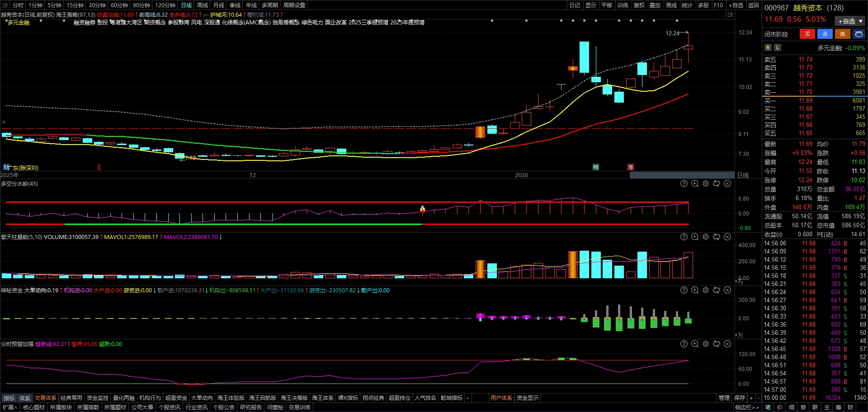Screen dimensions: 868x412
Task: Open help for the 神秘资金 panel
Action: [684, 290]
